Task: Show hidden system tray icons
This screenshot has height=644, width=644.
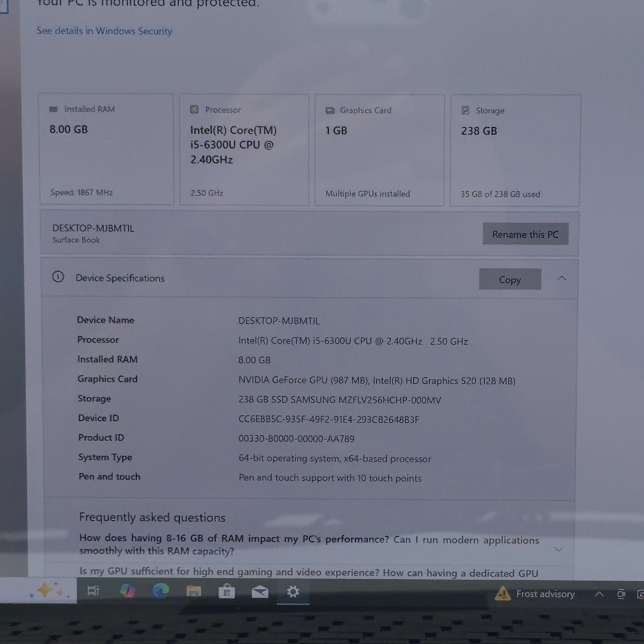Action: [x=599, y=594]
